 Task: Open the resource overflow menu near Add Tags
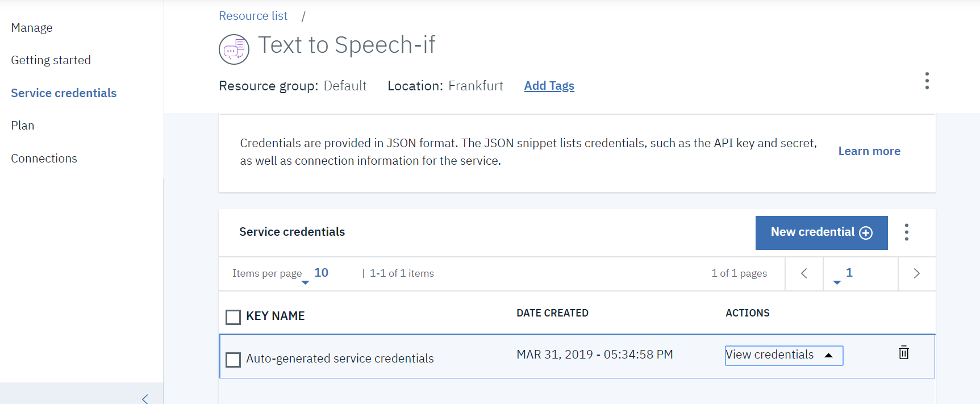pos(927,81)
